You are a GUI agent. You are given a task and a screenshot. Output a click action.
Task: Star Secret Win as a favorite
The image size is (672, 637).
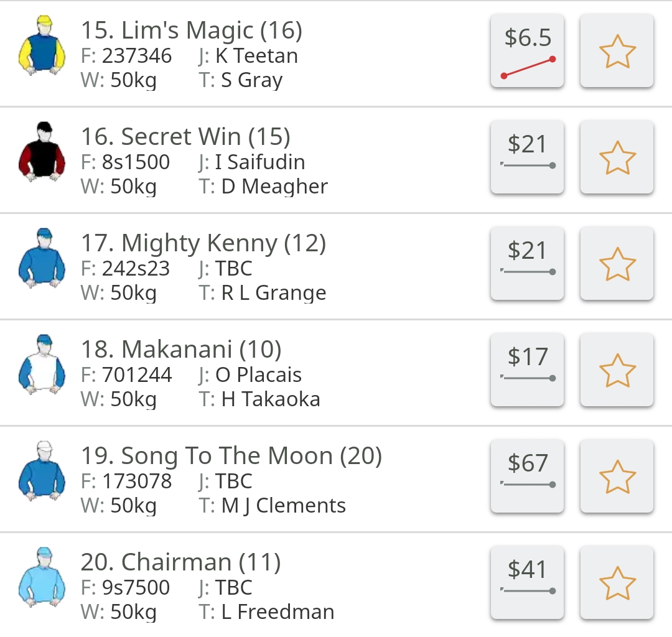[x=617, y=157]
